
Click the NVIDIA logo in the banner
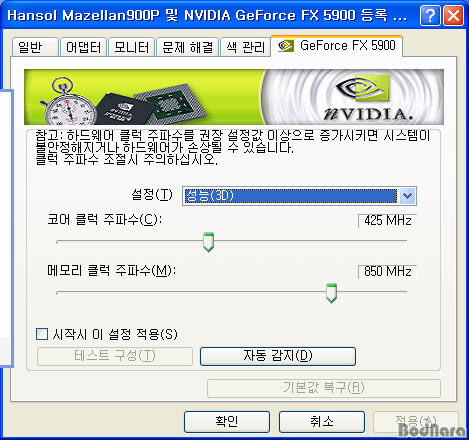coord(365,97)
